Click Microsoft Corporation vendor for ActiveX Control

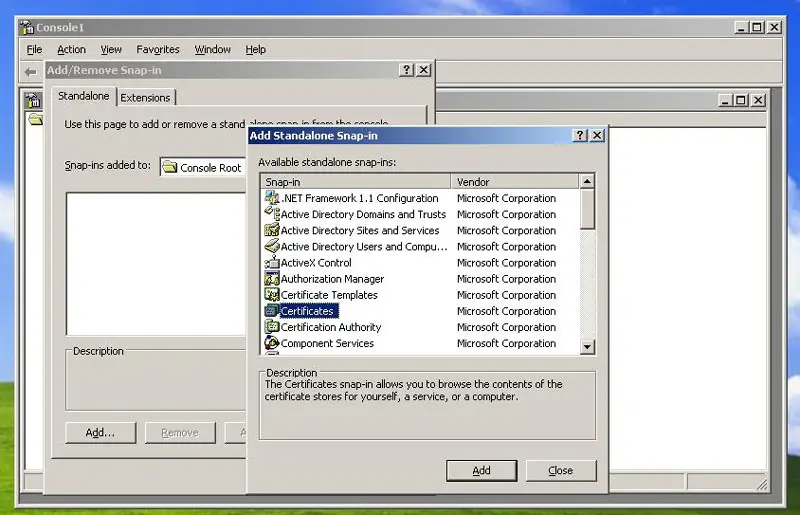[506, 263]
